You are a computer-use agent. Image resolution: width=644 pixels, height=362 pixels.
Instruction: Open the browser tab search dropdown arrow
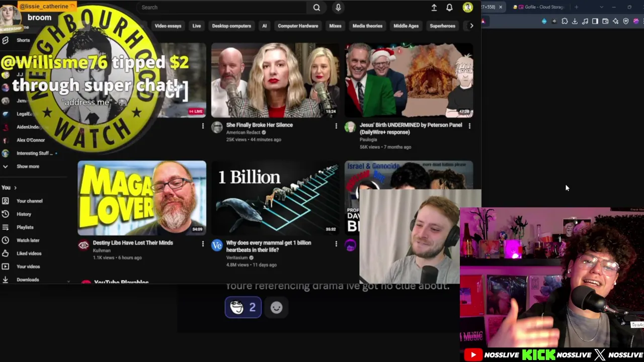pyautogui.click(x=602, y=7)
